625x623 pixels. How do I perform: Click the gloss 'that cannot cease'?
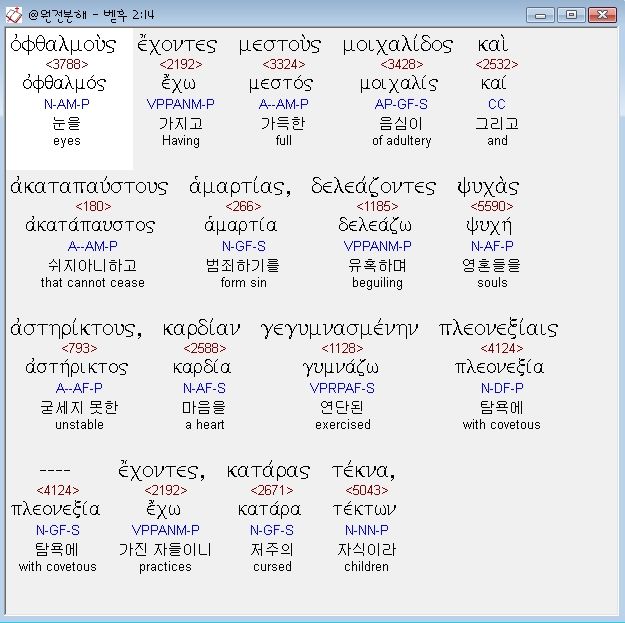pos(92,283)
